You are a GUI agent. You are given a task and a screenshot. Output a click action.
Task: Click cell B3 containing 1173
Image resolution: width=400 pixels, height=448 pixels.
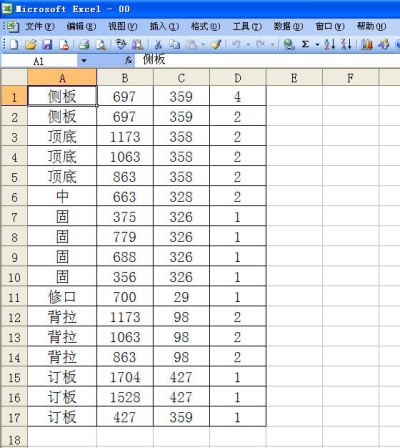125,136
